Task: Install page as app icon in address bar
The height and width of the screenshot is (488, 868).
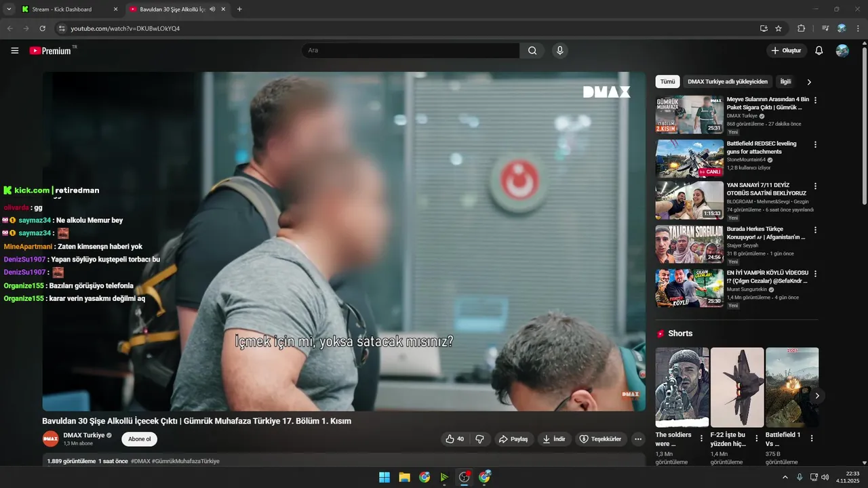Action: (764, 28)
